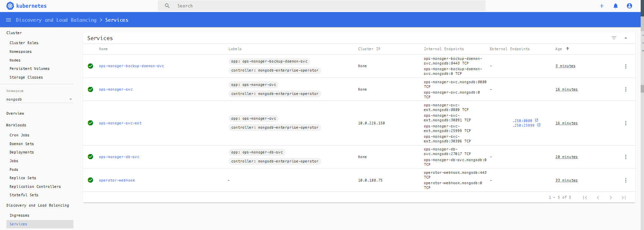The image size is (644, 230).
Task: Open actions menu for ops-manager-svc row
Action: click(626, 90)
